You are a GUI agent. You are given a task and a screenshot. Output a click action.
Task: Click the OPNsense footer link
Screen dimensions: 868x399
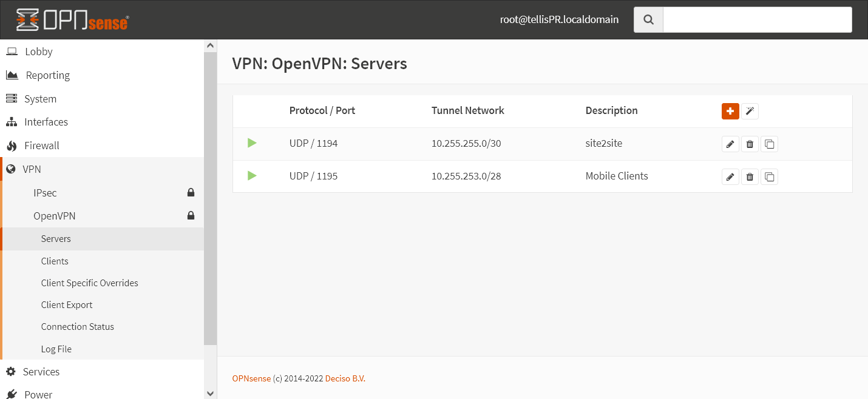click(251, 378)
